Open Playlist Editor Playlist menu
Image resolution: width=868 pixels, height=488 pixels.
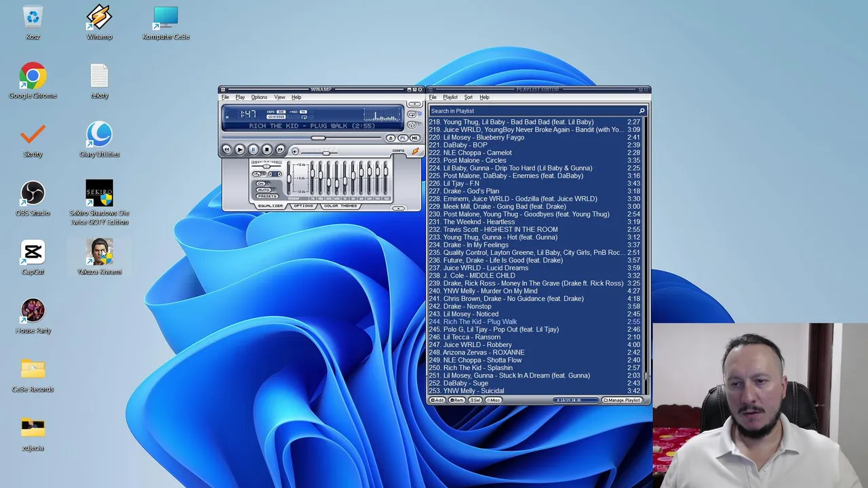click(x=450, y=97)
